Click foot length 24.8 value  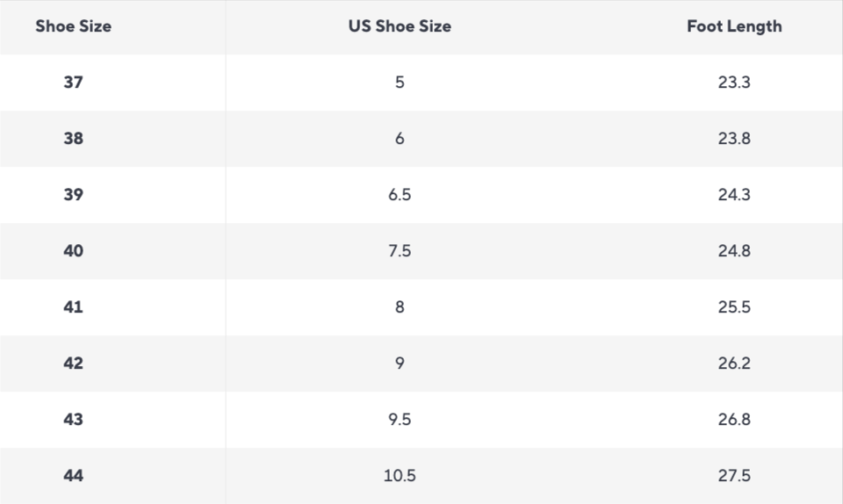(734, 251)
